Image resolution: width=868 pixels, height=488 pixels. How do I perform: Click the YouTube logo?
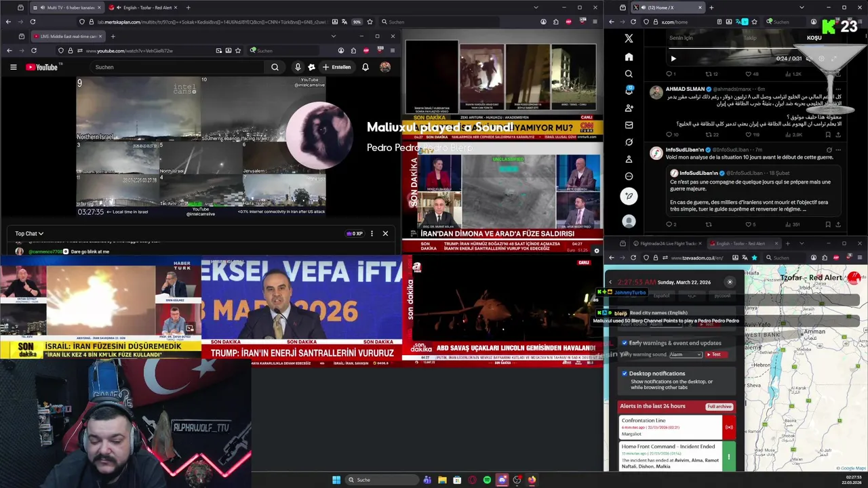click(42, 67)
